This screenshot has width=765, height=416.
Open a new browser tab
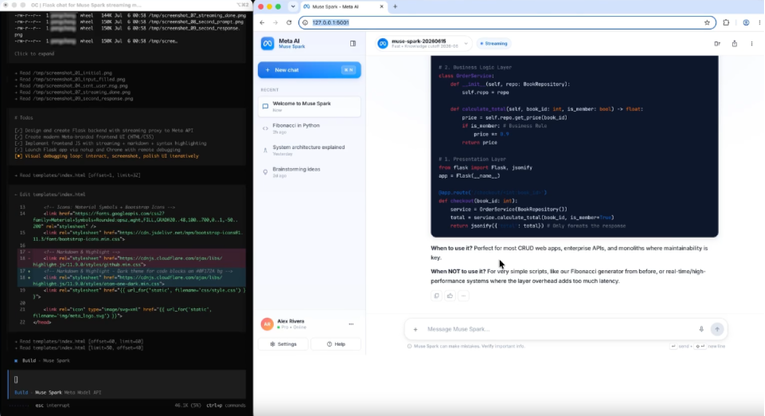[395, 7]
